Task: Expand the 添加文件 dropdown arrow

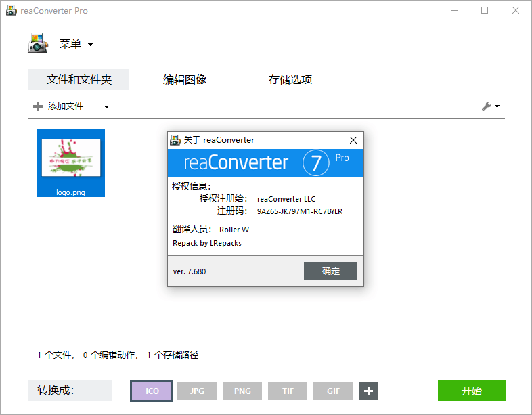Action: click(106, 107)
